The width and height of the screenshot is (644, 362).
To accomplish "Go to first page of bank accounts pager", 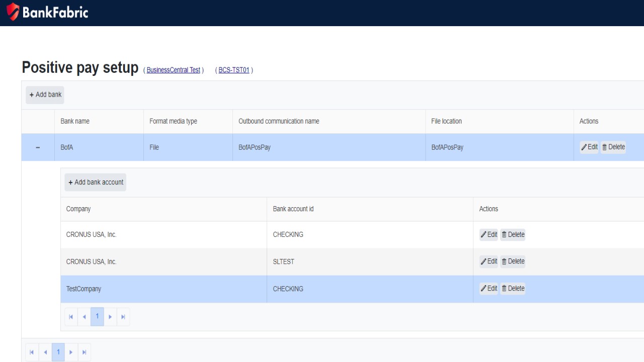I will [x=71, y=317].
